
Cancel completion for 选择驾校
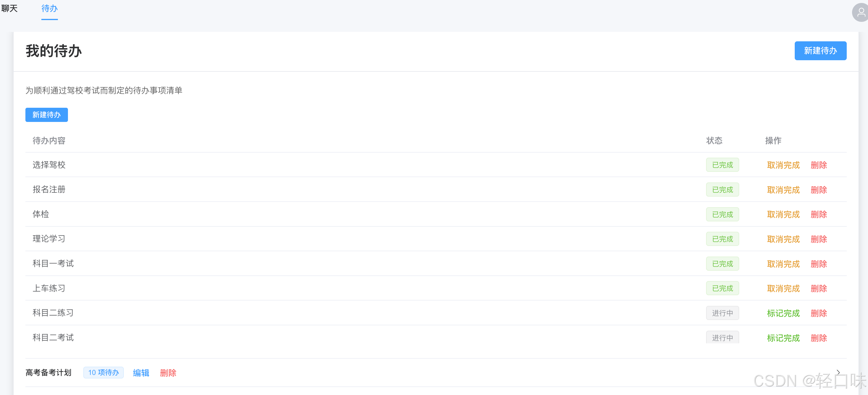click(x=783, y=165)
